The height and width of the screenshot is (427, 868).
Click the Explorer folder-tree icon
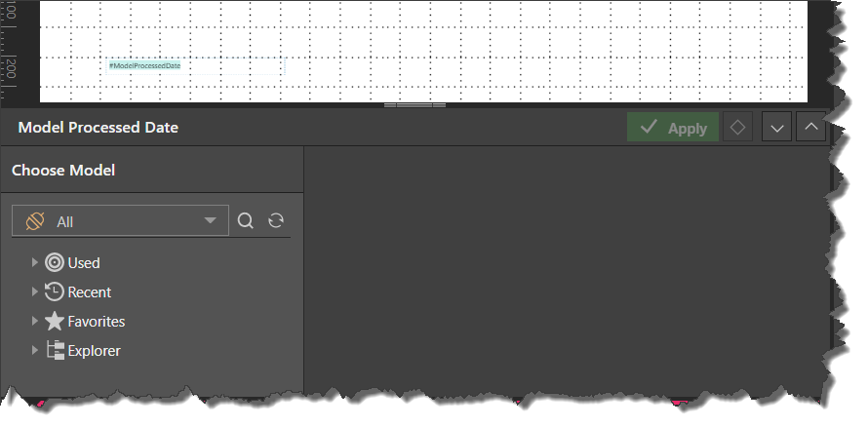(55, 351)
